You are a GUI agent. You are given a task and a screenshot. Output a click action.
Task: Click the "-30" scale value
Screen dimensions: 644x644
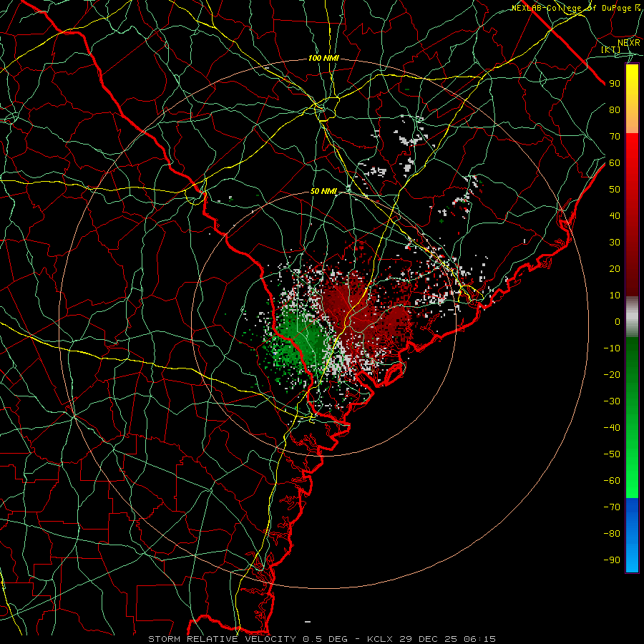(x=612, y=401)
